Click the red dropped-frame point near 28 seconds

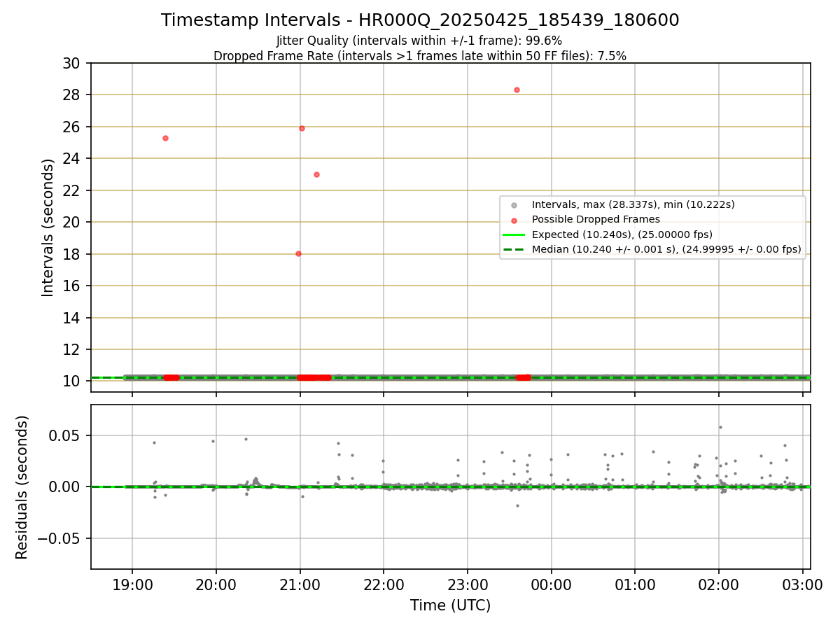(517, 90)
